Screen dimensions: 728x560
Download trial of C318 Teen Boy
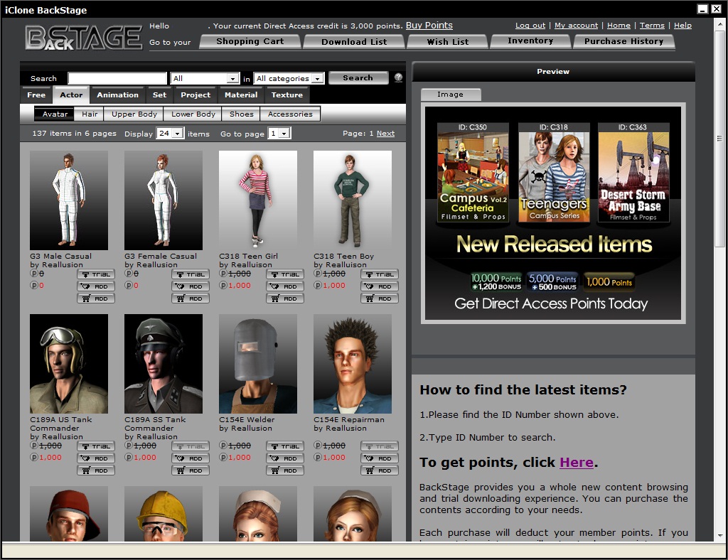click(380, 274)
